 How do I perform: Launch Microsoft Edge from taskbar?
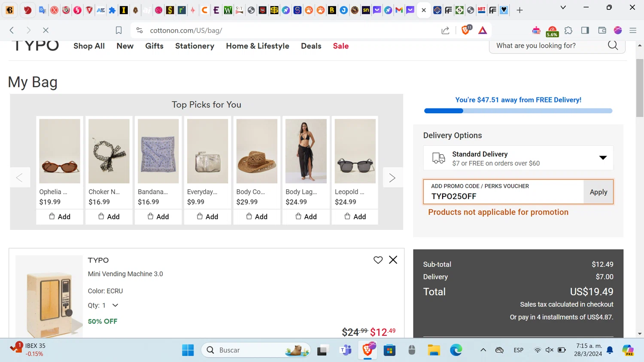tap(456, 350)
